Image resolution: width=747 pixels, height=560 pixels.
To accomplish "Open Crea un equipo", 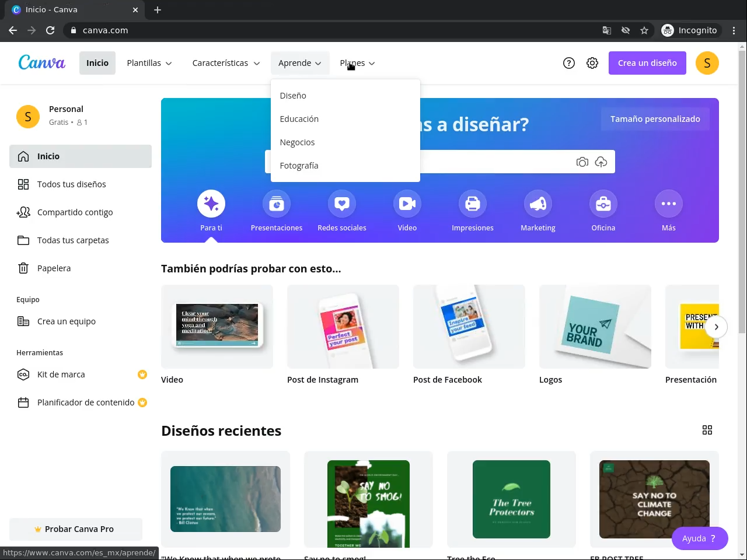I will click(x=81, y=321).
